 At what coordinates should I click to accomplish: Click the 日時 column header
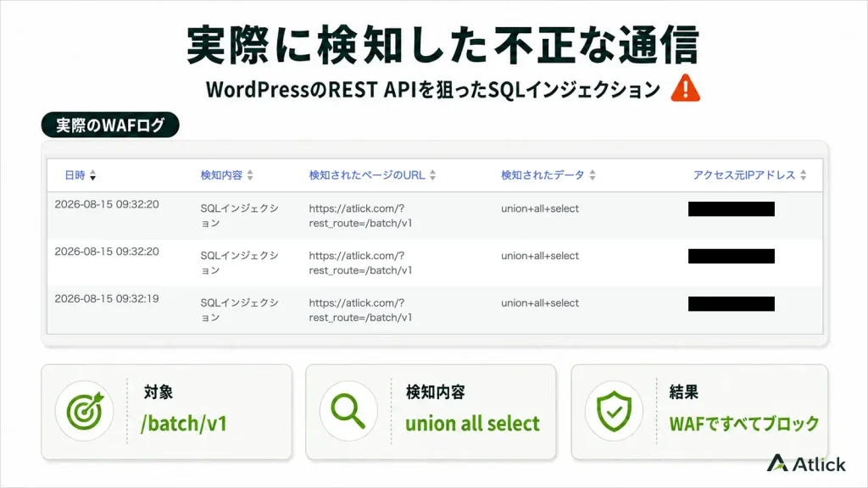(75, 175)
